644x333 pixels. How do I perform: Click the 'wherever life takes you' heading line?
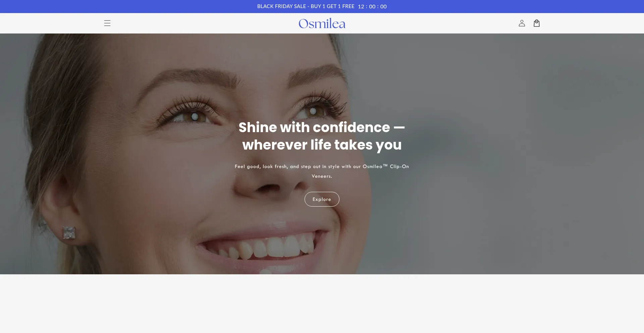coord(322,145)
